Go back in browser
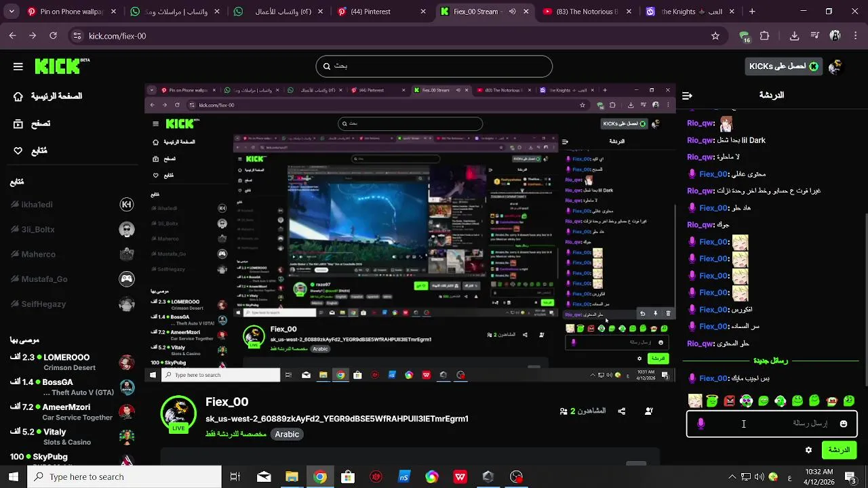This screenshot has height=488, width=868. click(x=13, y=36)
